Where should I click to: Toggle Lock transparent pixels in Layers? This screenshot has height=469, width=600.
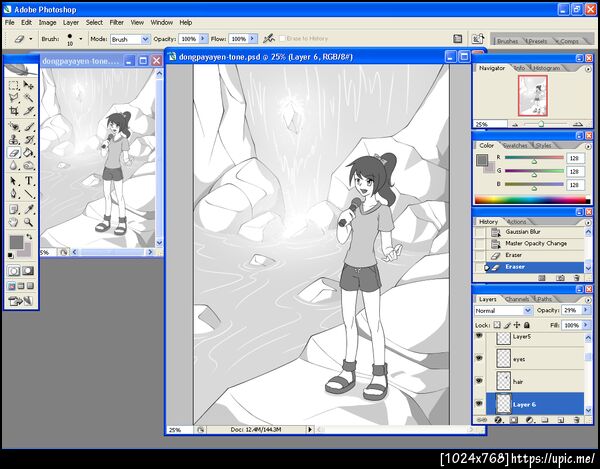click(497, 325)
